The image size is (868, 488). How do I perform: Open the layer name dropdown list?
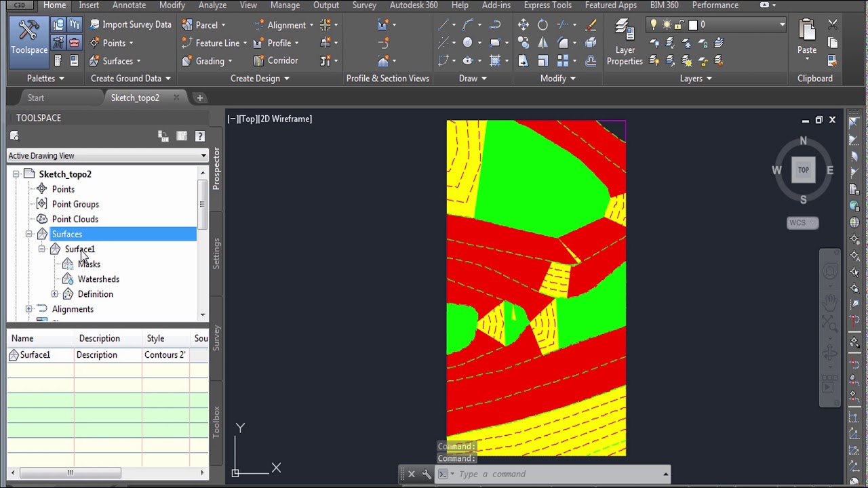click(782, 25)
